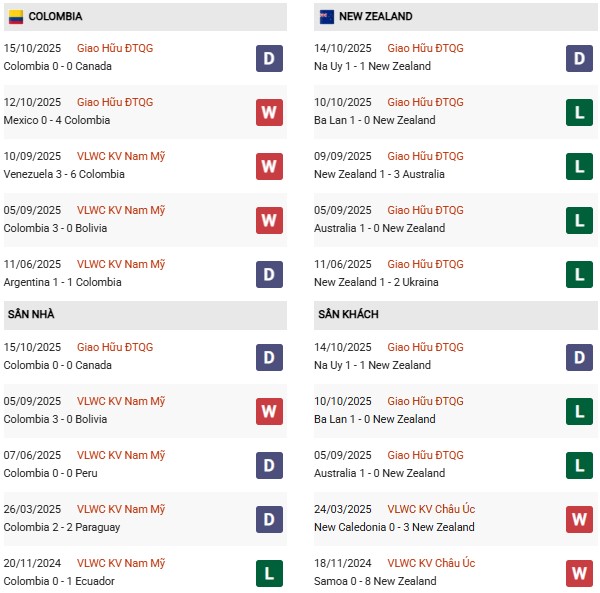Open the VLWC KV Nam Mỹ link dated 10/09/2025

tap(121, 156)
